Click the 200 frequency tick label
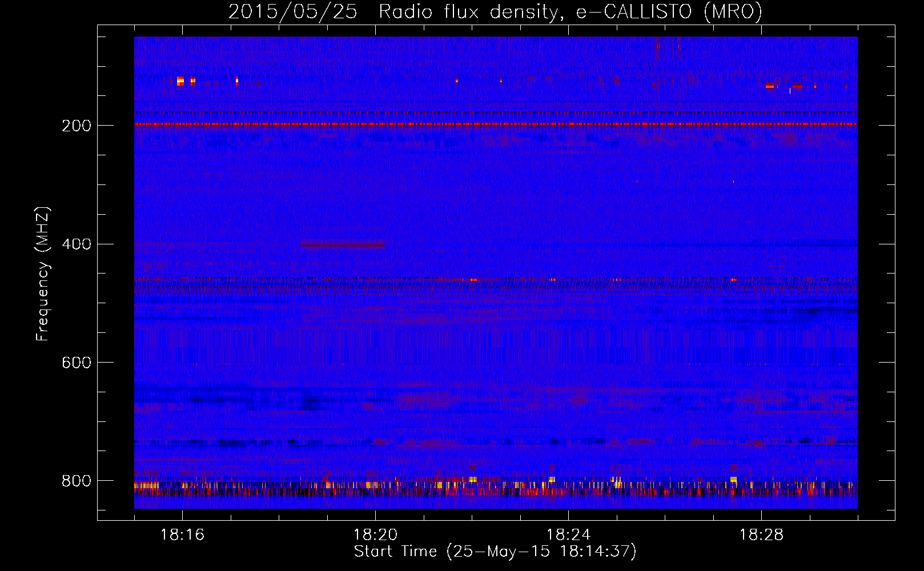Viewport: 924px width, 571px height. (76, 126)
